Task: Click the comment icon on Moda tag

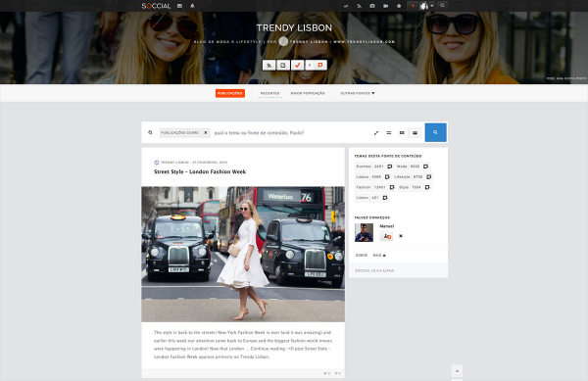Action: click(x=425, y=167)
